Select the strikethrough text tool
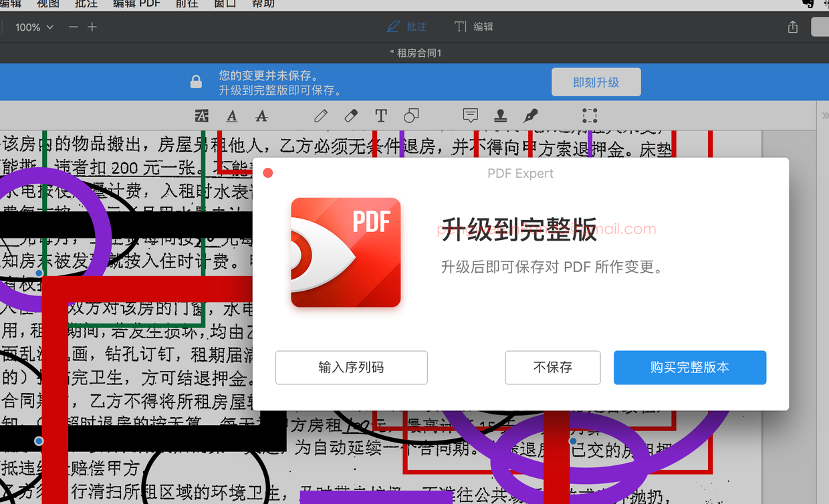This screenshot has height=504, width=829. (x=262, y=116)
